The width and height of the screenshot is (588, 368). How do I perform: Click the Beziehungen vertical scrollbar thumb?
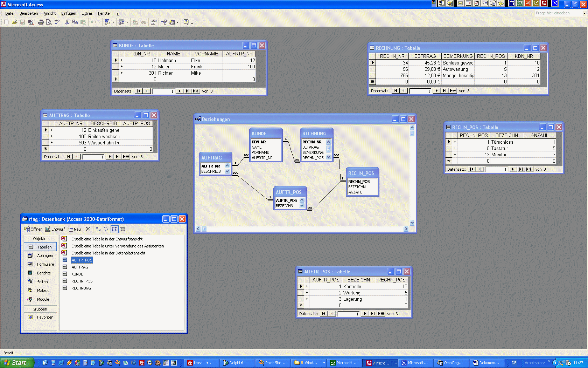412,133
